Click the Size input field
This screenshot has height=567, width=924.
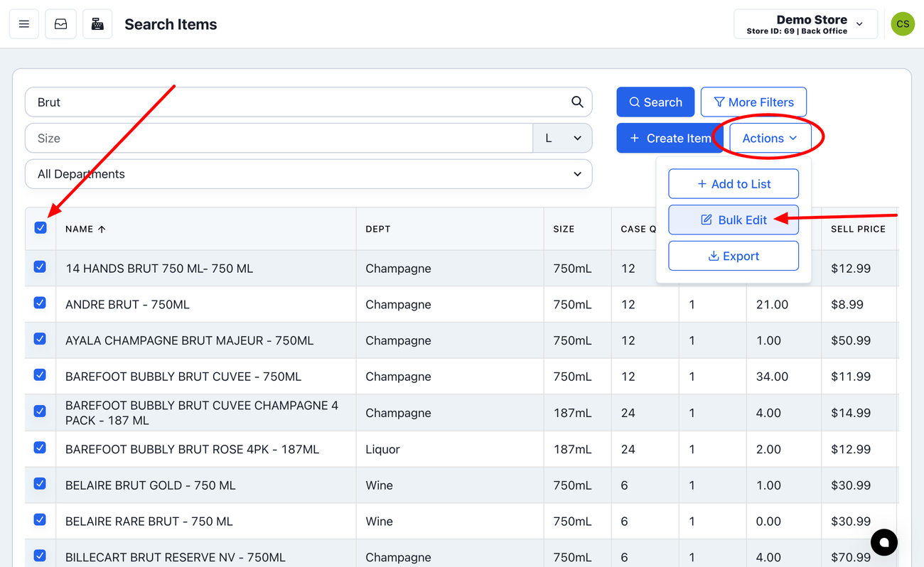[279, 139]
